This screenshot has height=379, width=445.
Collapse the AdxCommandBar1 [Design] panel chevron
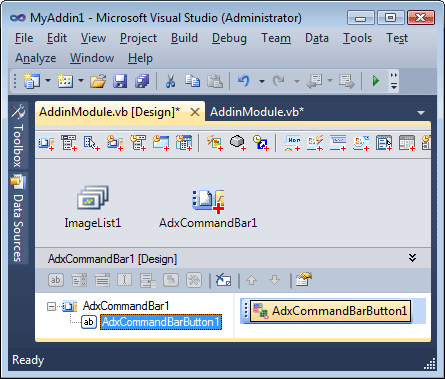pyautogui.click(x=412, y=258)
